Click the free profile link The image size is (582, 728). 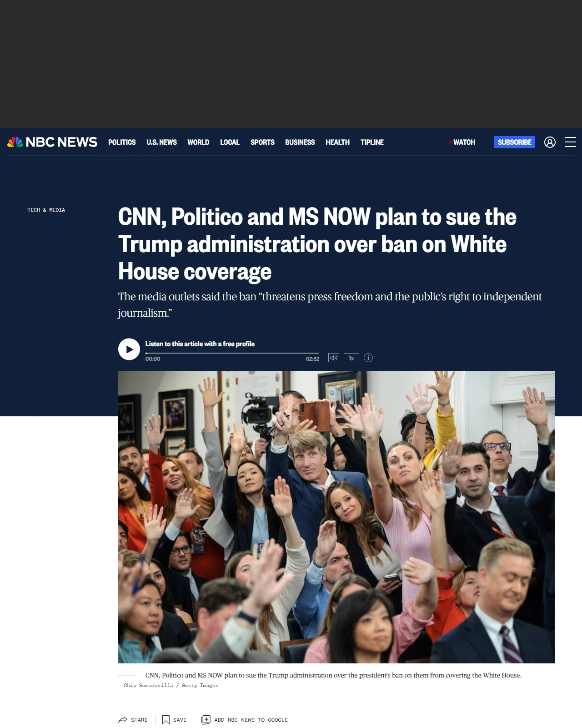(x=239, y=344)
